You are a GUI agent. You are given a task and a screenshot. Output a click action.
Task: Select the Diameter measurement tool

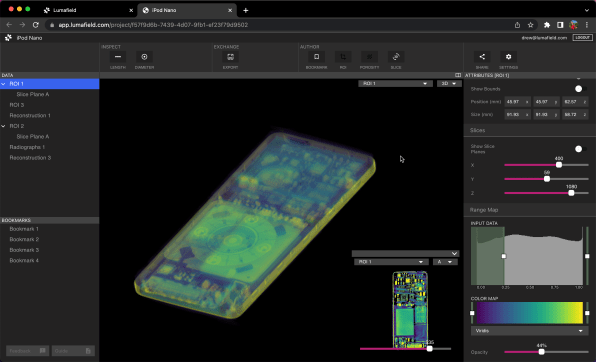point(144,57)
